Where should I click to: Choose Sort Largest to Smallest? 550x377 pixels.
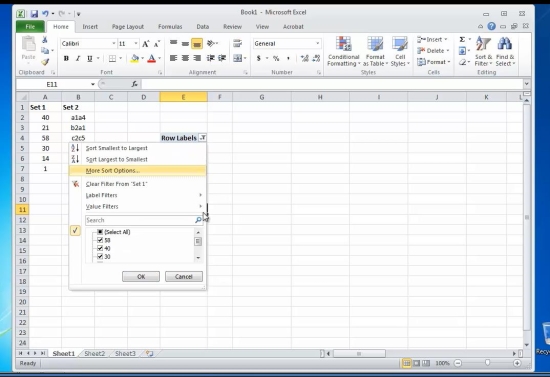tap(138, 159)
